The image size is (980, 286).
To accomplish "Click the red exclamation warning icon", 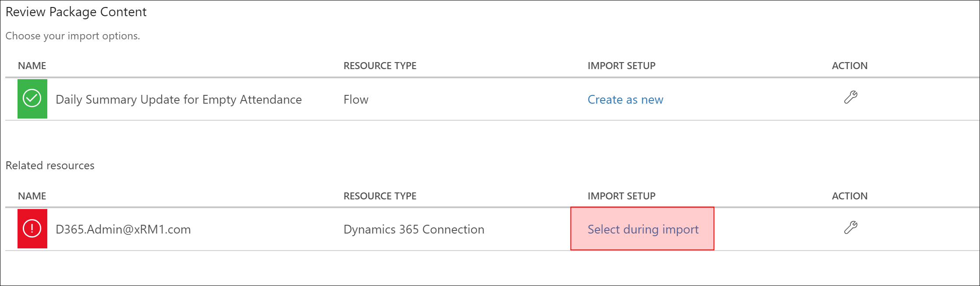I will pos(32,229).
